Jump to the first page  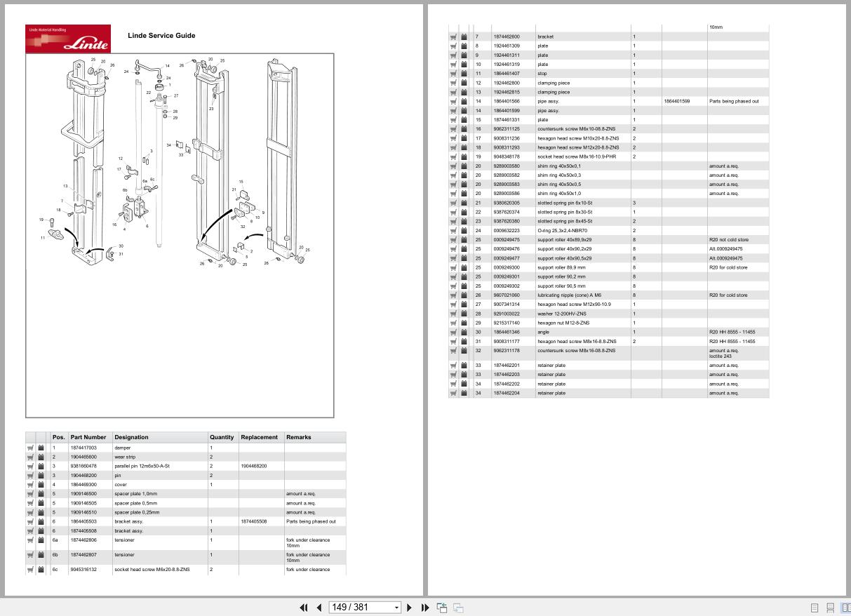click(x=304, y=608)
